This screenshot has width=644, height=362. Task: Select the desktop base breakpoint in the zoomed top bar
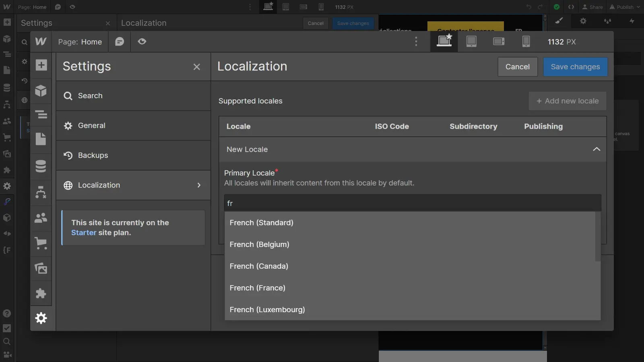click(444, 41)
